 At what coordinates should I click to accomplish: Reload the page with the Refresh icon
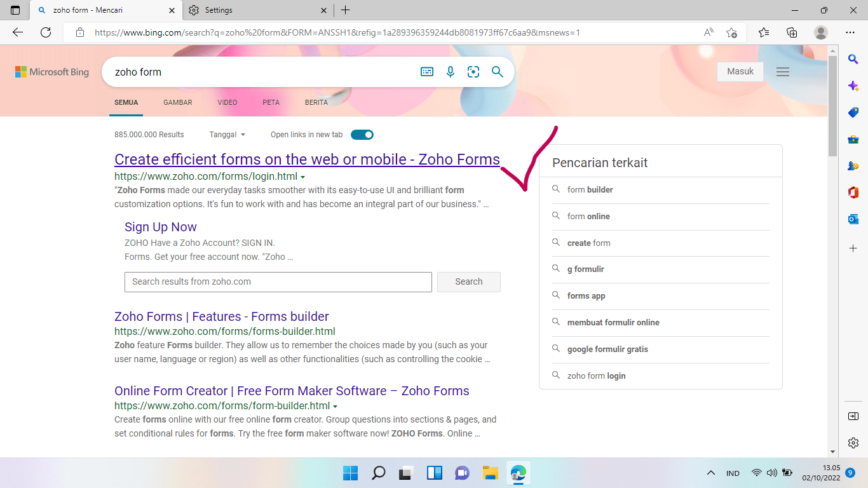click(46, 32)
